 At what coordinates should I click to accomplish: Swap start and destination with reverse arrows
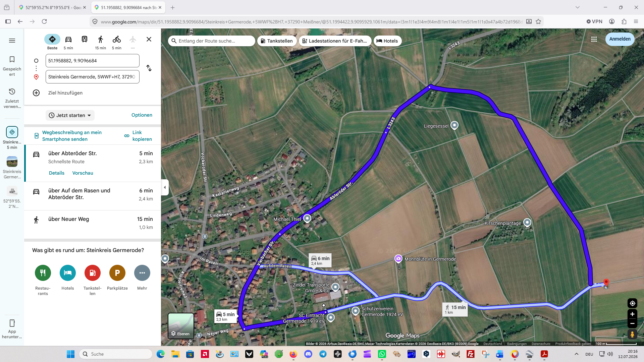[x=149, y=68]
